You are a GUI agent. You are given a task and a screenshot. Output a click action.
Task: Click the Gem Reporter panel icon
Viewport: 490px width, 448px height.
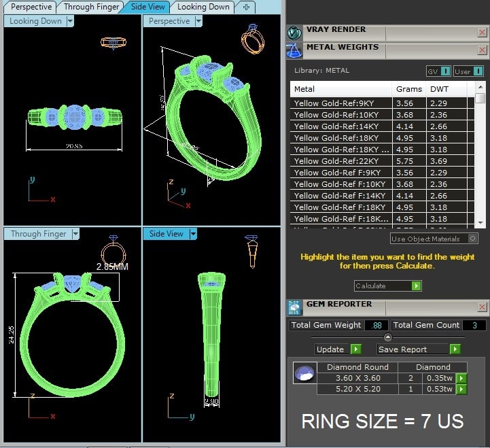294,307
